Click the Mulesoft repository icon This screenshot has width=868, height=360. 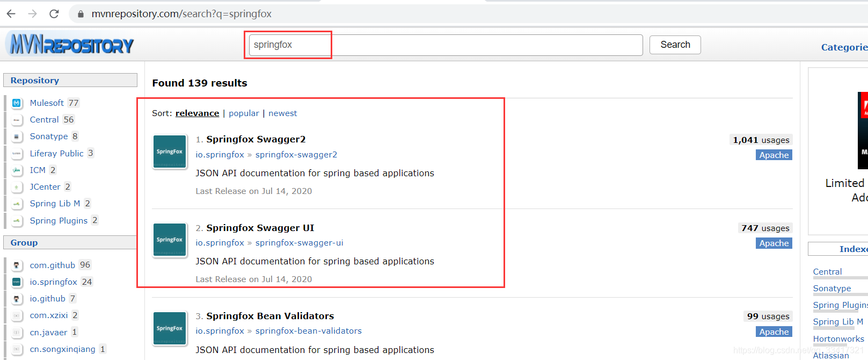[x=17, y=103]
